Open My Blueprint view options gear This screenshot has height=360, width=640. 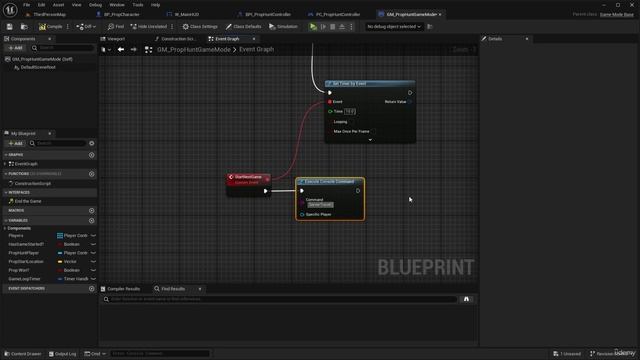(91, 144)
